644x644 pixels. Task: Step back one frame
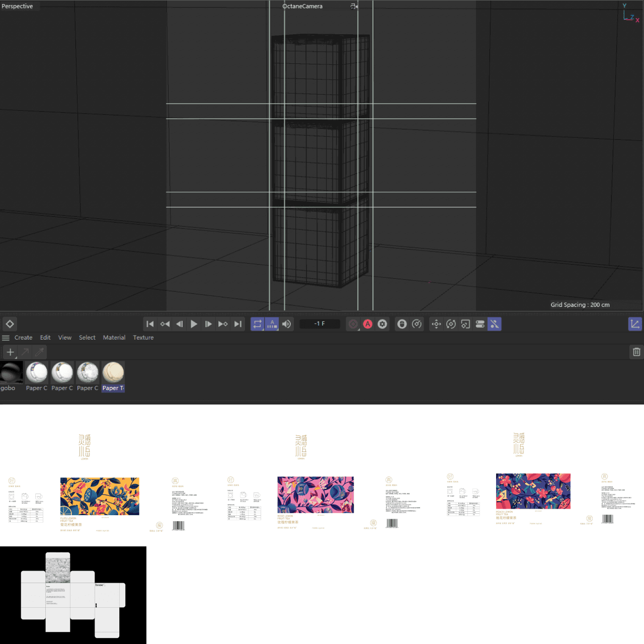[179, 324]
